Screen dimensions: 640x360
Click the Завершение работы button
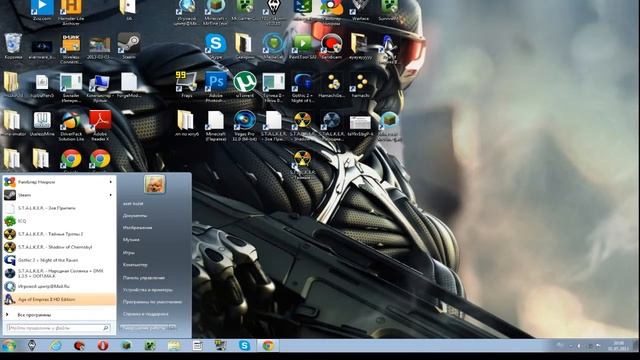(144, 327)
